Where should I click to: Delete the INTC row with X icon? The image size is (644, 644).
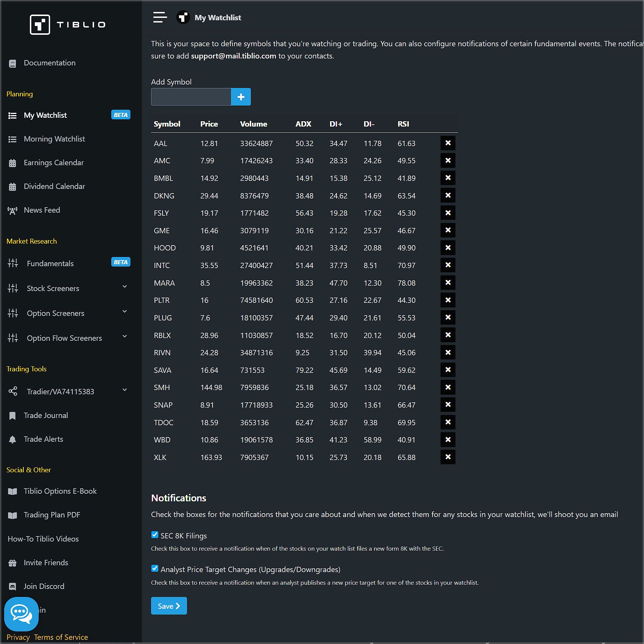tap(447, 265)
